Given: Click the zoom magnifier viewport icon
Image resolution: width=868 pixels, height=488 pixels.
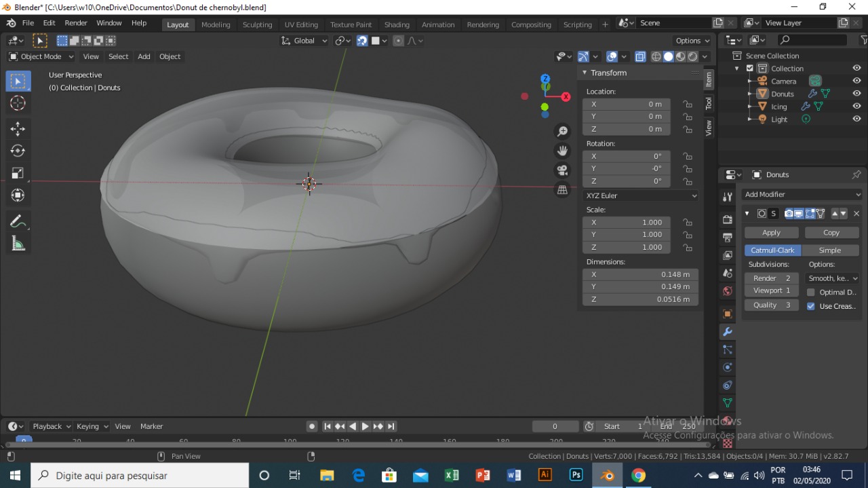Looking at the screenshot, I should 562,131.
